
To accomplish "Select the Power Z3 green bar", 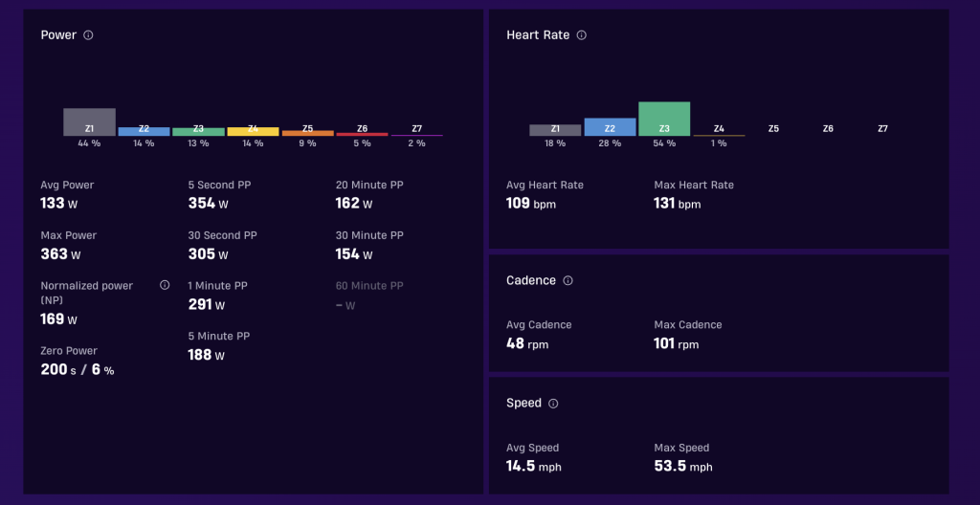I will point(198,132).
